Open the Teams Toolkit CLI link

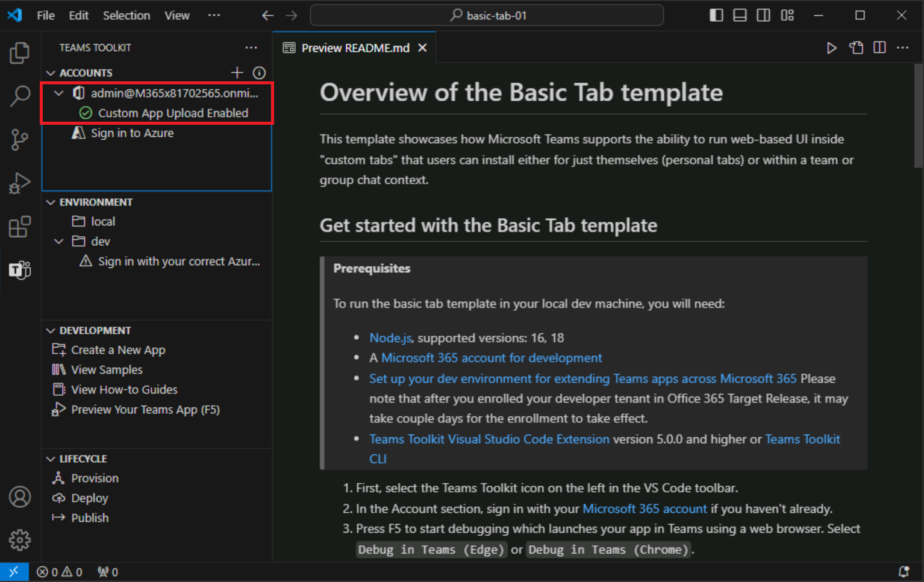click(x=802, y=439)
